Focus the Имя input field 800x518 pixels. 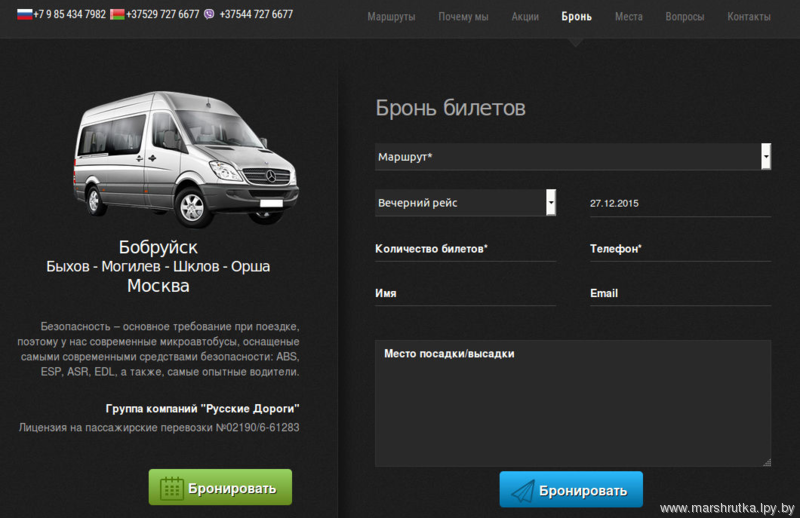[x=465, y=293]
